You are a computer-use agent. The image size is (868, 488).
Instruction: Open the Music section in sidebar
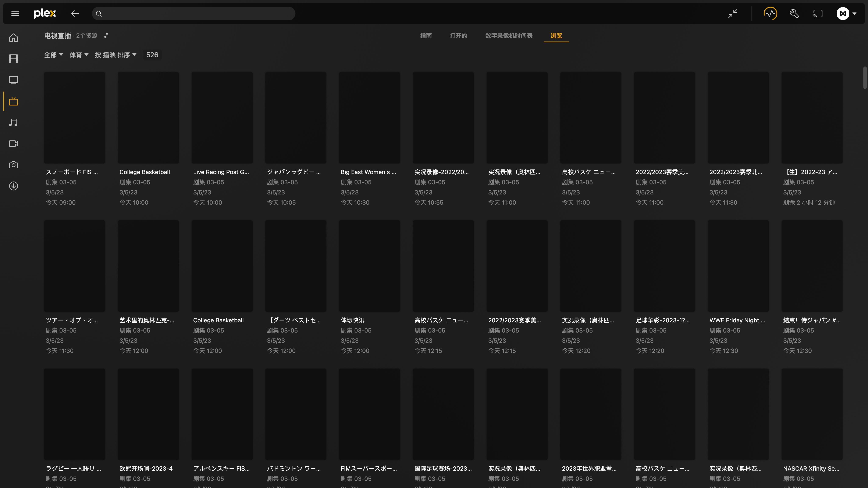(x=14, y=122)
